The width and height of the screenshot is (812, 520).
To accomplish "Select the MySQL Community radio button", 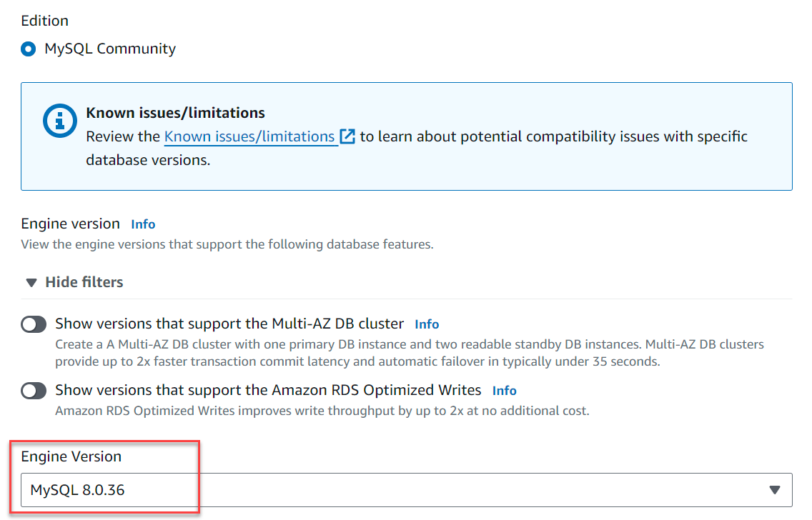I will click(27, 49).
